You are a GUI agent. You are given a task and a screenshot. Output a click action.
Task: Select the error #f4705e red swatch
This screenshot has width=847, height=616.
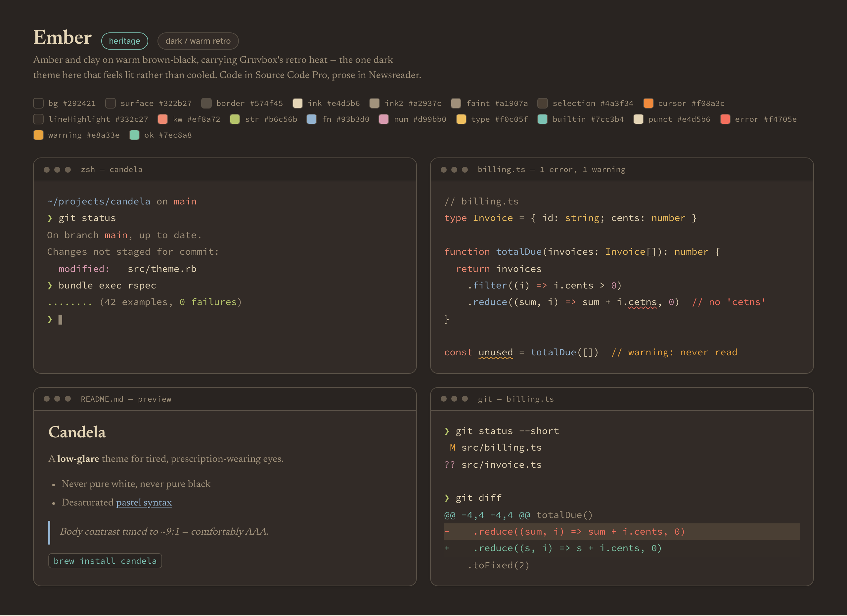[725, 119]
